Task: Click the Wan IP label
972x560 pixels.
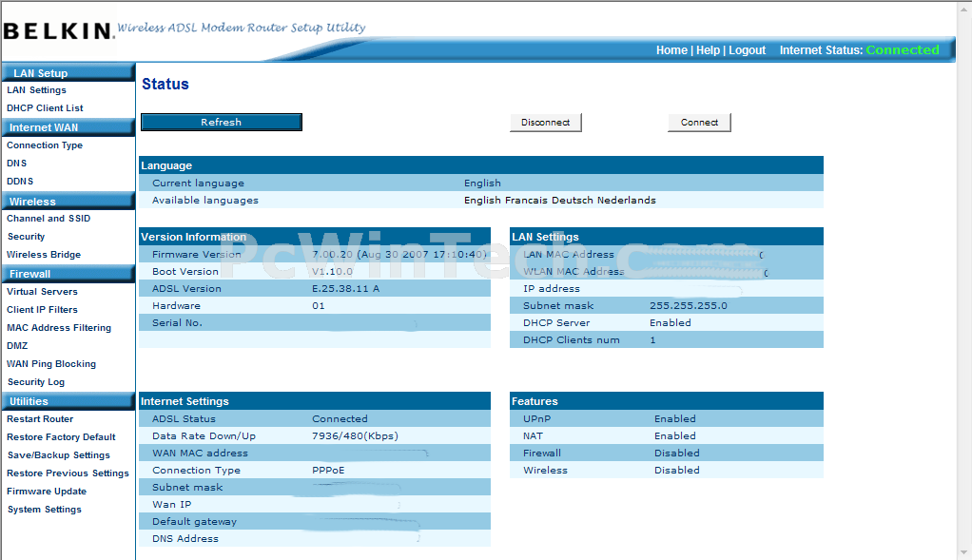Action: 172,504
